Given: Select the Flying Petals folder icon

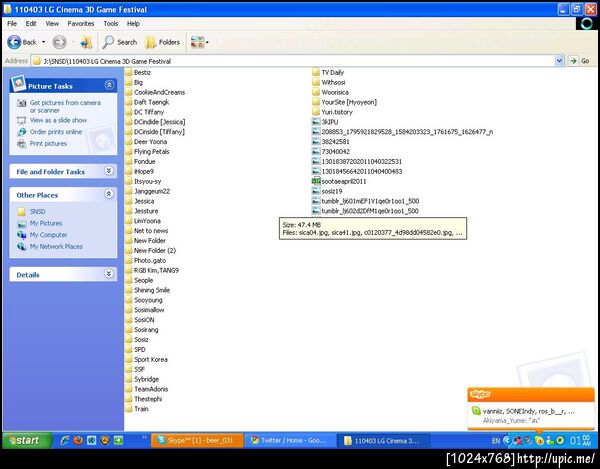Looking at the screenshot, I should click(x=128, y=151).
